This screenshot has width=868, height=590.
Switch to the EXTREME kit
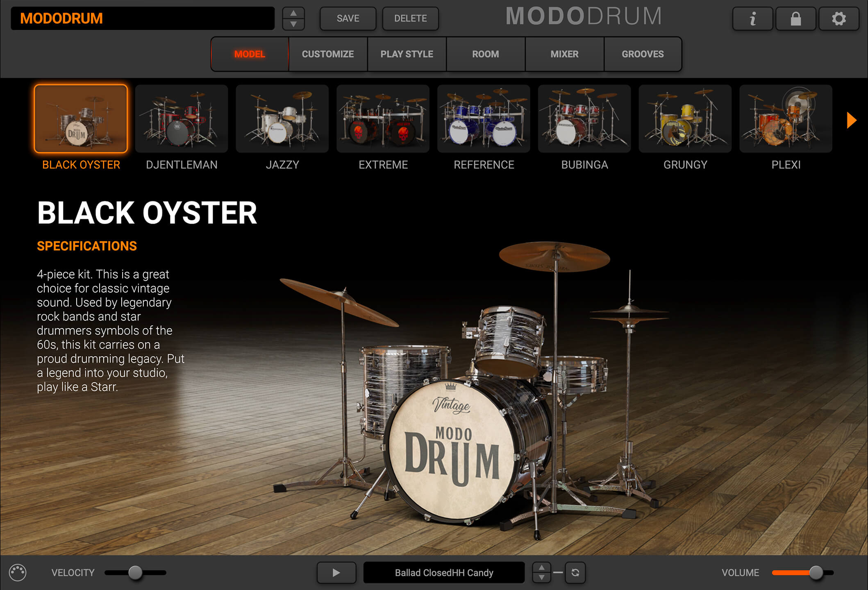(383, 118)
